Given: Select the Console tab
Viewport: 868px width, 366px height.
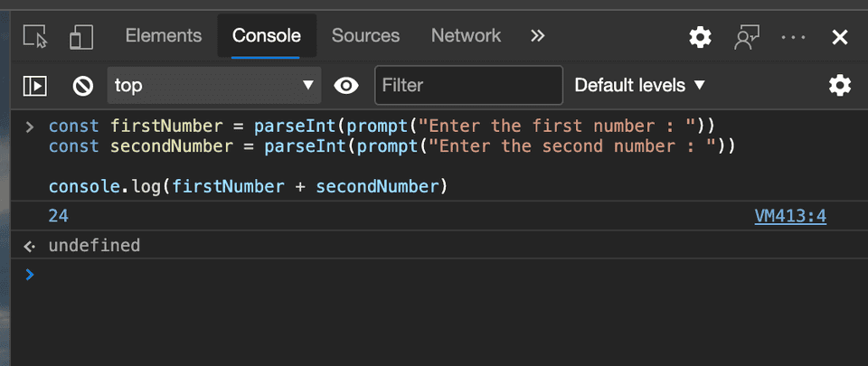Looking at the screenshot, I should [x=266, y=36].
